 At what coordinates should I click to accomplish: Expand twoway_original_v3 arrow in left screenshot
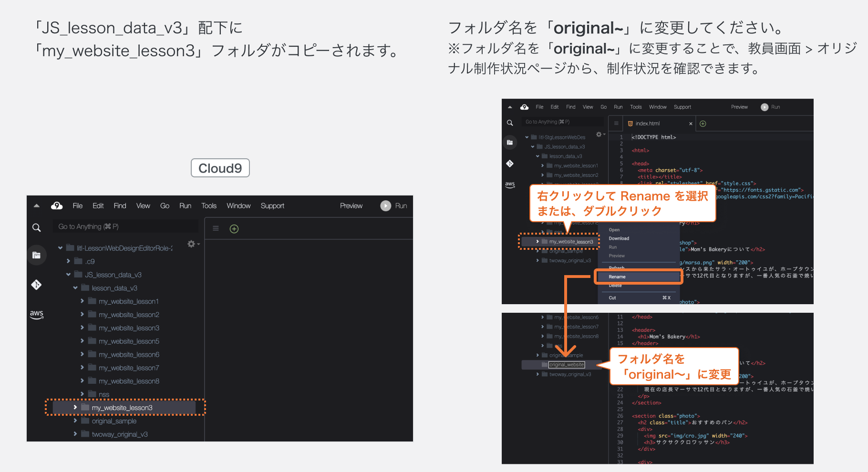tap(75, 434)
